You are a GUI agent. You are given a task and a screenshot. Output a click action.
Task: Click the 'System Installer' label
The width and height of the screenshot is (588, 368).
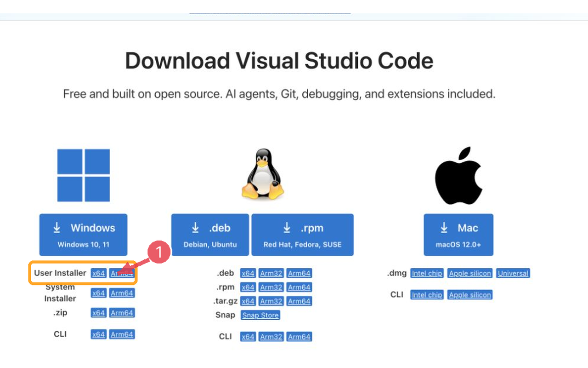[x=60, y=293]
